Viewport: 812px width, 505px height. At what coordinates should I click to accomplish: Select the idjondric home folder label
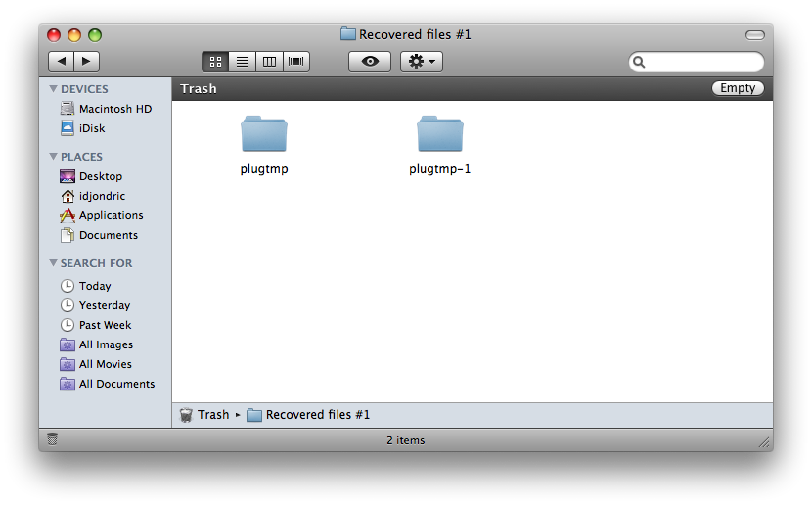click(x=102, y=196)
